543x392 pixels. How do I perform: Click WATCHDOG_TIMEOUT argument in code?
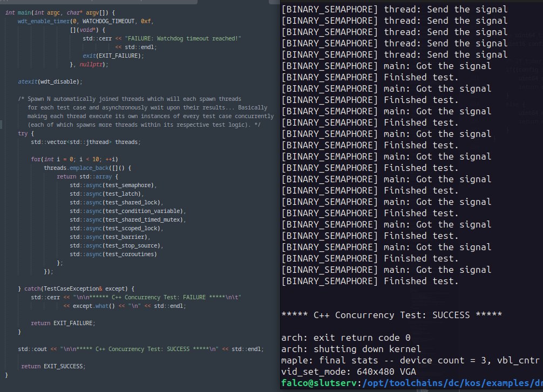pyautogui.click(x=108, y=22)
